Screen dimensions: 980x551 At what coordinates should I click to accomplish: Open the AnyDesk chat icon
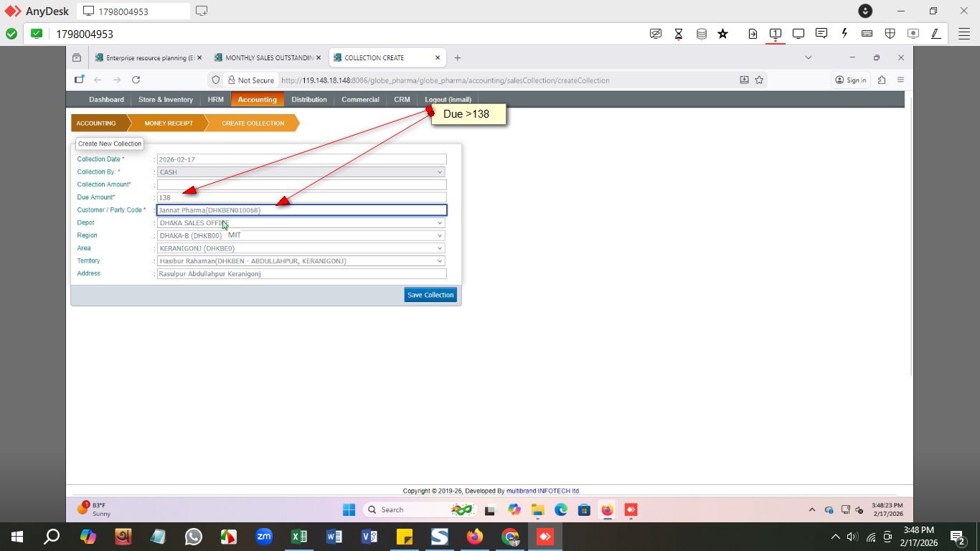821,34
